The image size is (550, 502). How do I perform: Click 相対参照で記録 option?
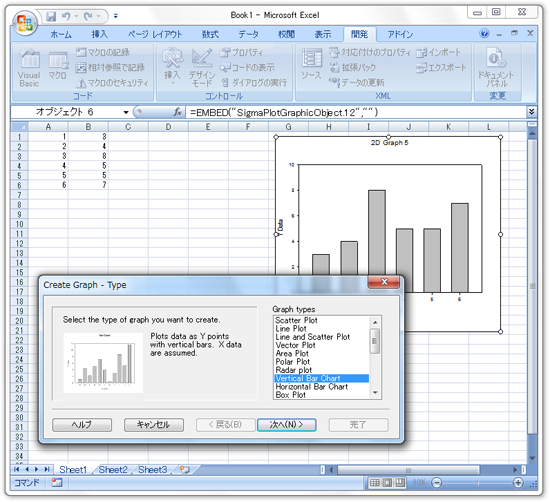pos(110,67)
